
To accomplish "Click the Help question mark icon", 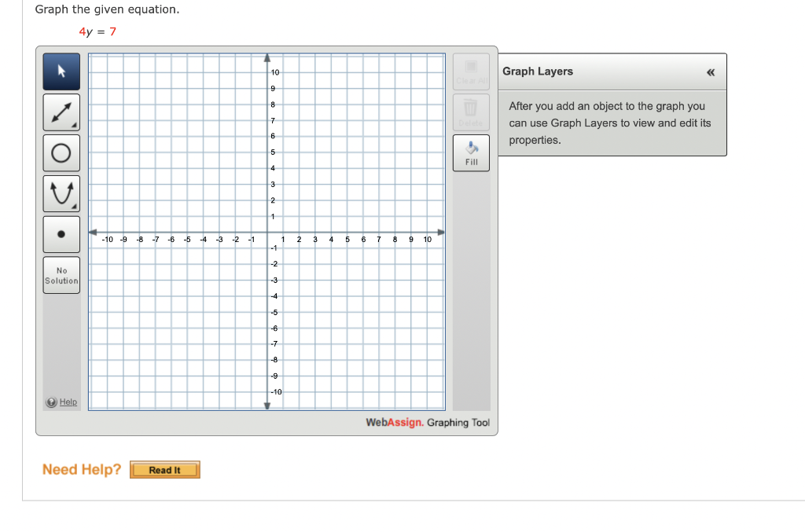I will click(51, 402).
